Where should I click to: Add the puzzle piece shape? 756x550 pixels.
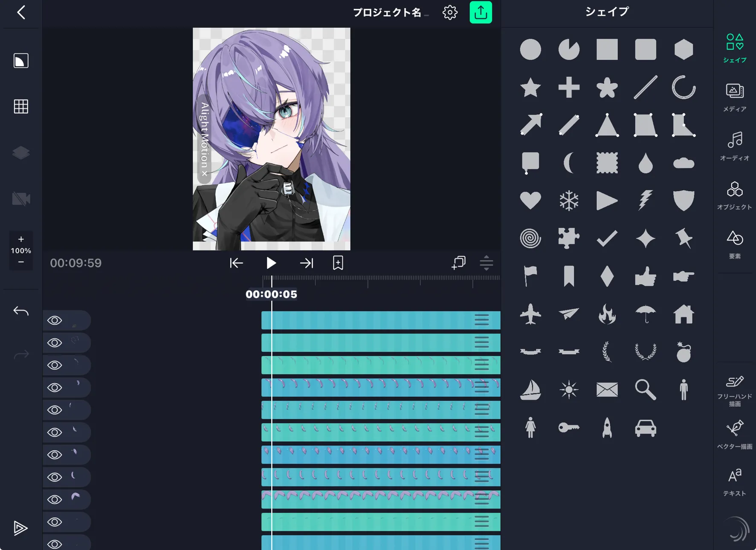(569, 238)
